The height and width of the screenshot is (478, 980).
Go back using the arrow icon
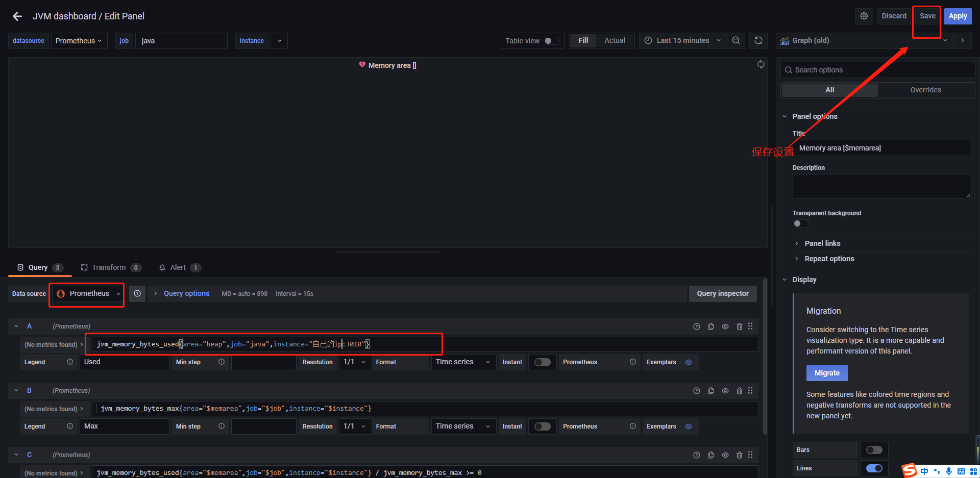(17, 16)
